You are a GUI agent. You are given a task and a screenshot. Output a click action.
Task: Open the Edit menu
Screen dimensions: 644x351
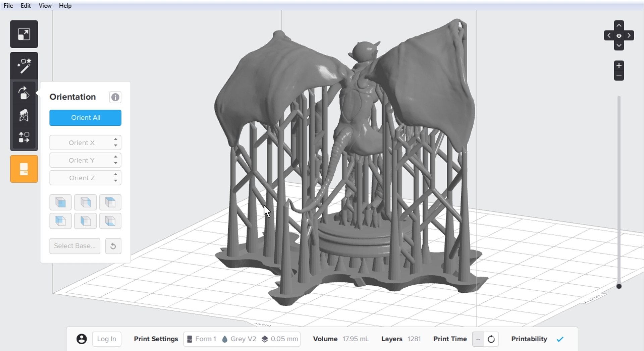[x=25, y=6]
